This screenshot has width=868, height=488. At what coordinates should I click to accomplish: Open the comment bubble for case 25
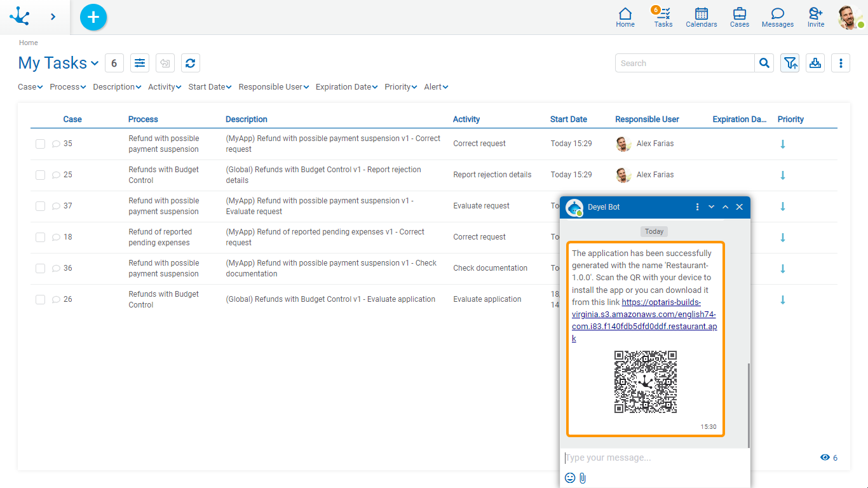[x=56, y=175]
